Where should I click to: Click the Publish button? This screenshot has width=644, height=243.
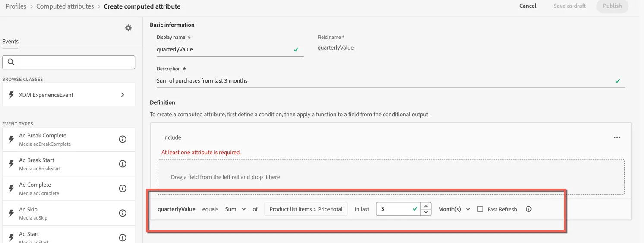click(x=612, y=6)
